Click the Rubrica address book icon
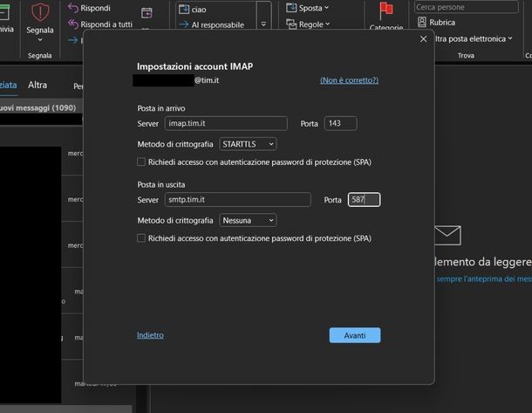The image size is (532, 413). point(422,22)
